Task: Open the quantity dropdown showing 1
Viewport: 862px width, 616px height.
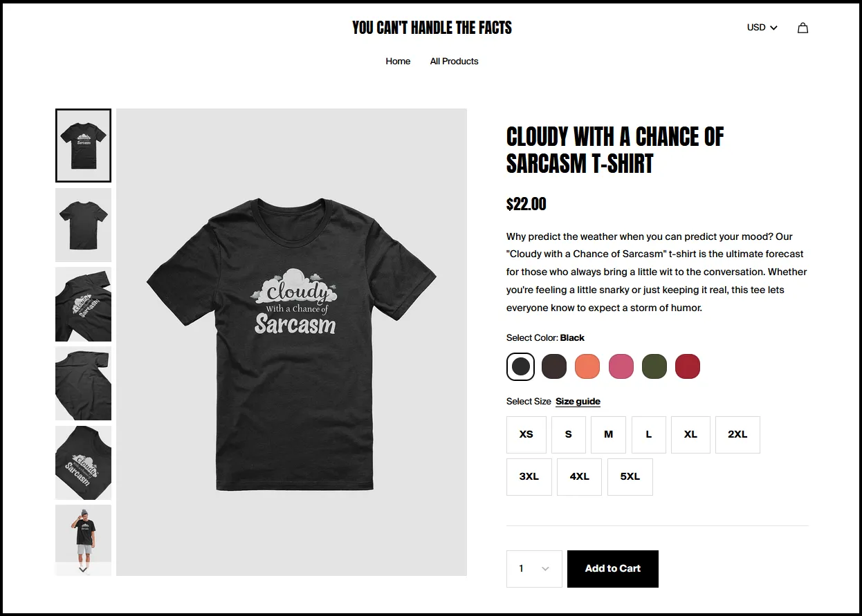Action: (x=534, y=569)
